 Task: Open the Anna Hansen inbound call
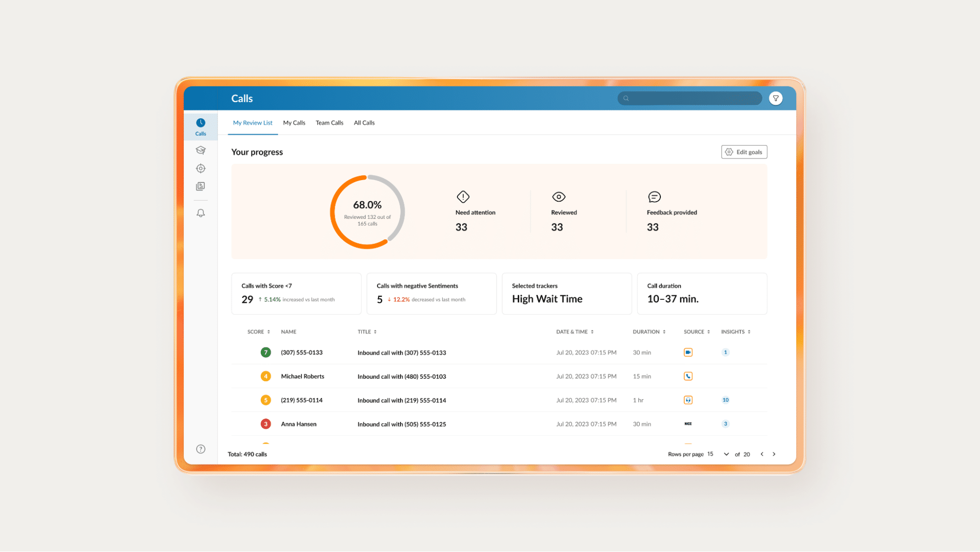pos(402,424)
